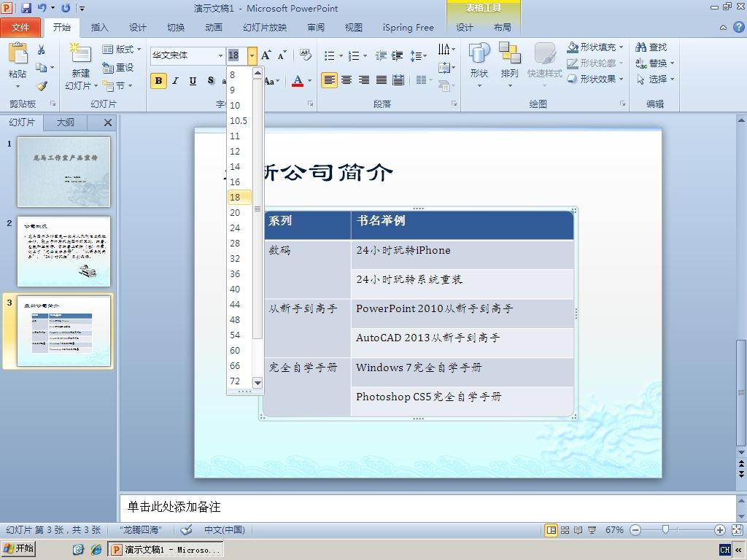Toggle Align Text Right
The width and height of the screenshot is (747, 560).
click(x=363, y=80)
